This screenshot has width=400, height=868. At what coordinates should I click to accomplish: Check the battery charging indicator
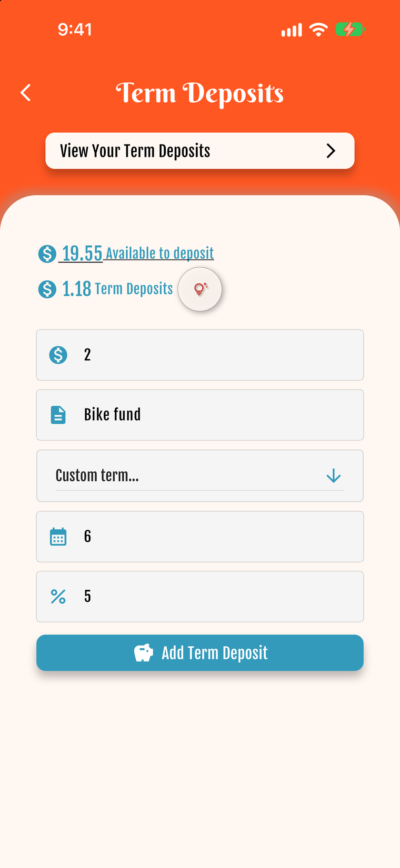pos(350,29)
